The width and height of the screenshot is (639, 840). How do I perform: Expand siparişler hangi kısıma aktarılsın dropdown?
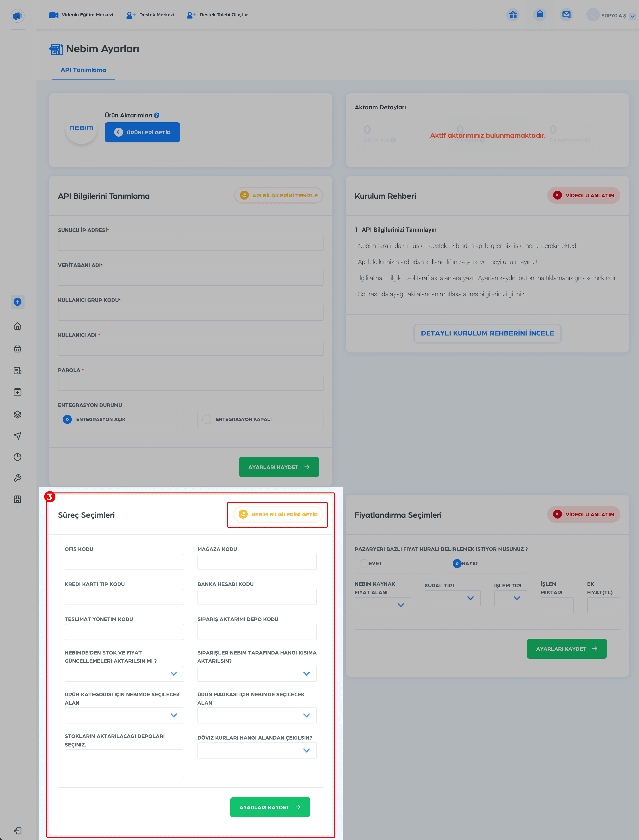point(257,674)
